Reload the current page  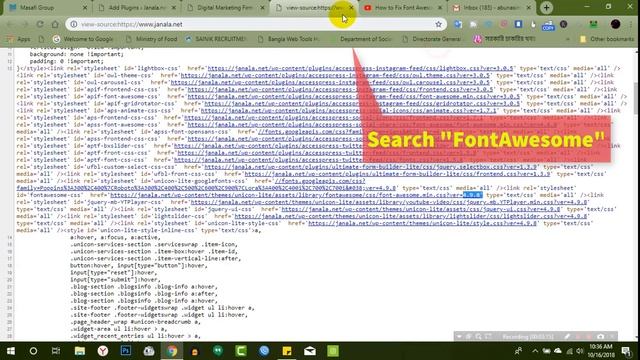click(40, 24)
